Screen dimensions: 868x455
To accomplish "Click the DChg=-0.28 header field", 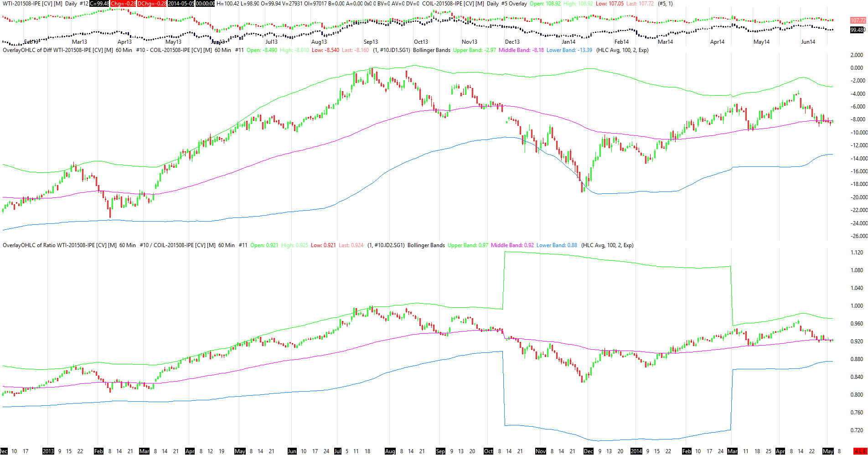I will 152,4.
